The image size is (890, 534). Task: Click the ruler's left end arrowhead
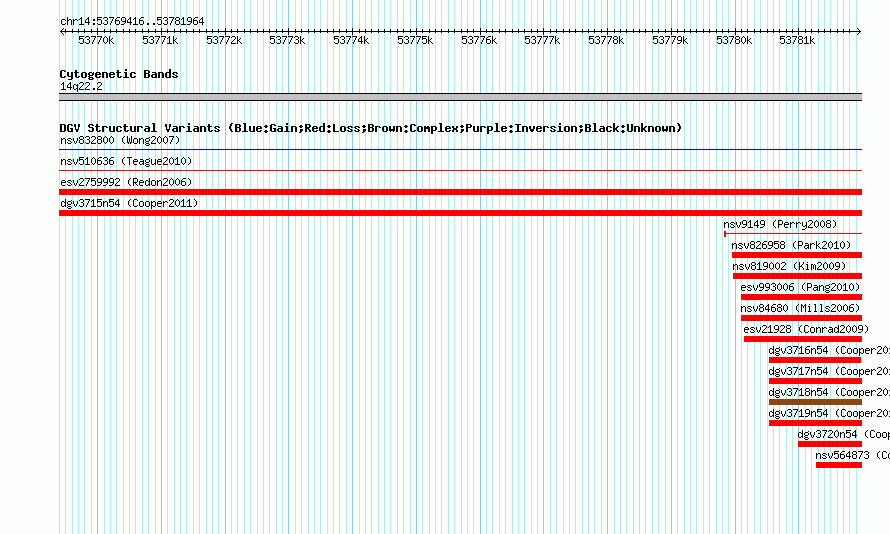tap(62, 31)
